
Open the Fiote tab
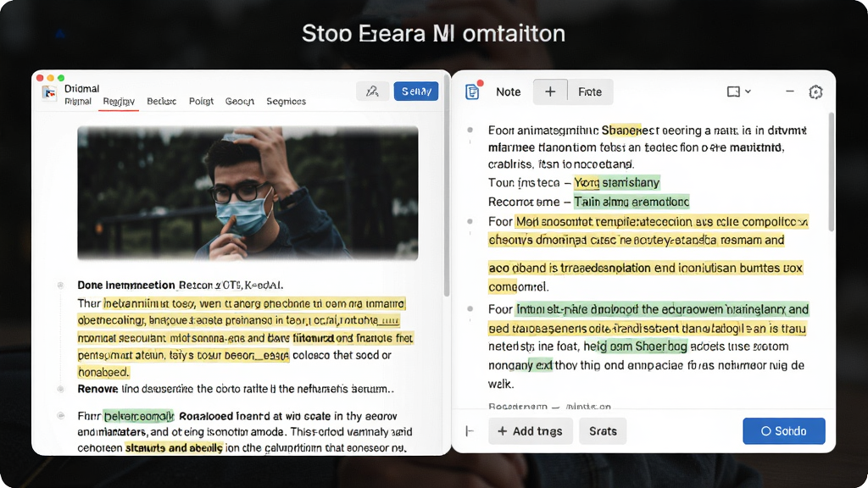[590, 91]
